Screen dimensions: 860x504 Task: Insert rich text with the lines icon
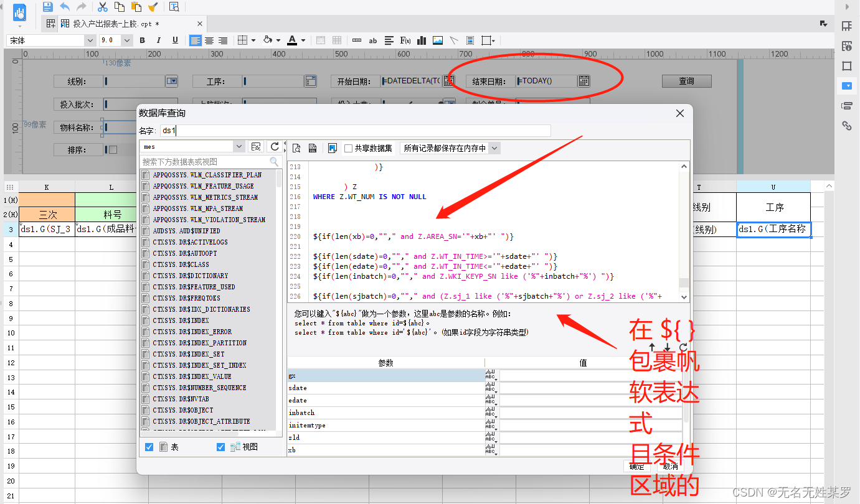(x=389, y=40)
